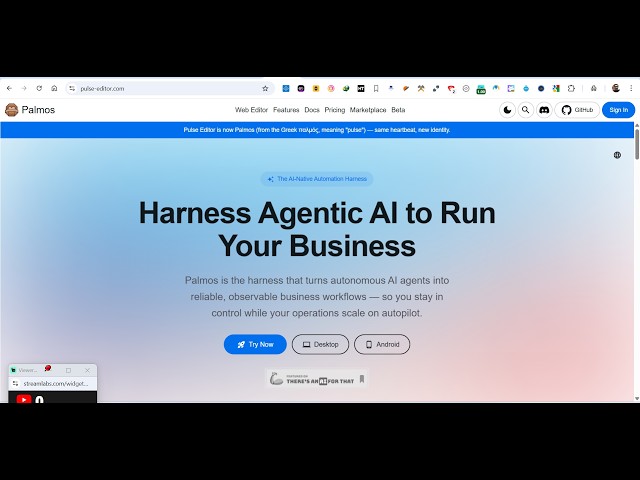Open the blue square extension icon

click(x=286, y=89)
